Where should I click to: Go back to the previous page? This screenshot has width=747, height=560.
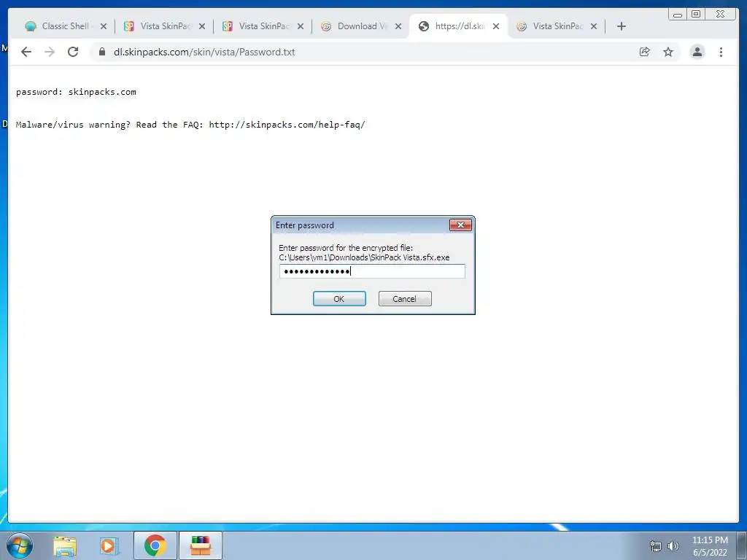26,52
